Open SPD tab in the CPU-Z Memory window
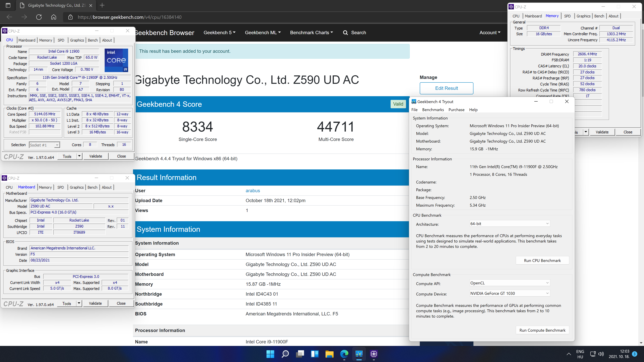644x362 pixels. 567,16
